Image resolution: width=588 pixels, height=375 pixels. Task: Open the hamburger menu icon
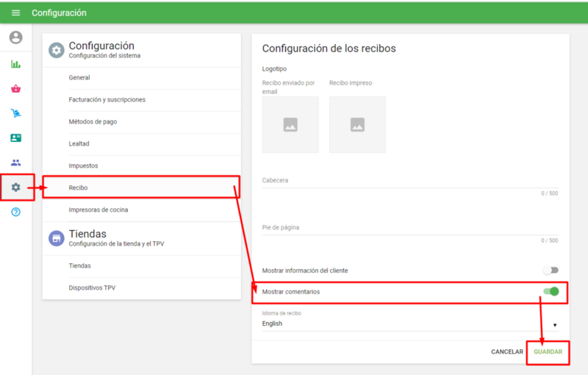tap(16, 12)
